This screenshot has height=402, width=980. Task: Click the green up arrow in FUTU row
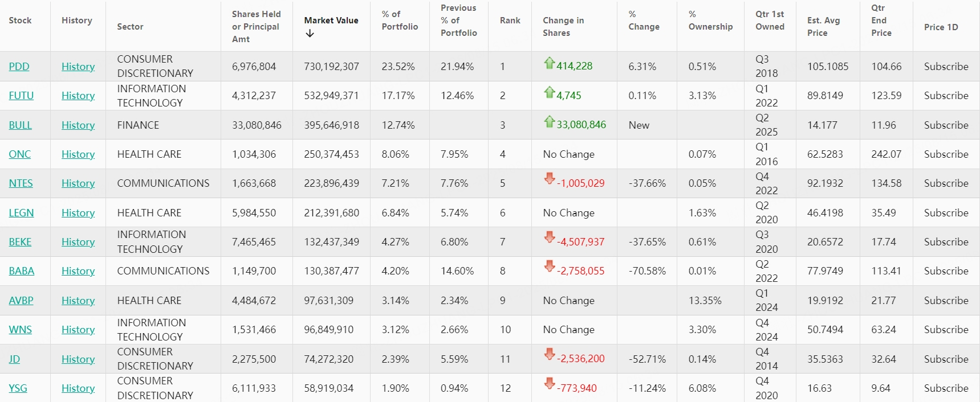(x=549, y=92)
